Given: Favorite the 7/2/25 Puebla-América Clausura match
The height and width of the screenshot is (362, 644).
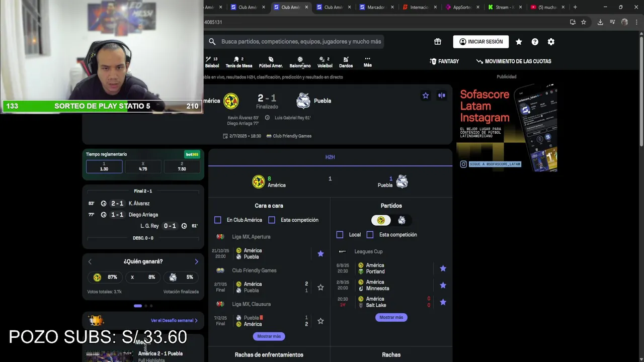Looking at the screenshot, I should (320, 321).
